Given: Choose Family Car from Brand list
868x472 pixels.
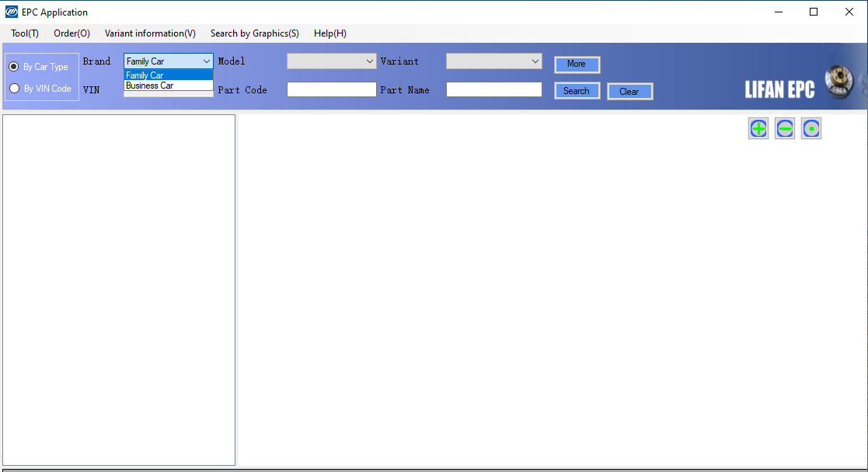Looking at the screenshot, I should [169, 75].
